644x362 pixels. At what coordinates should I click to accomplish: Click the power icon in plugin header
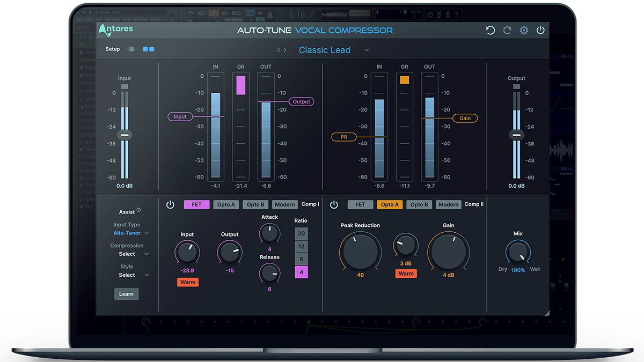pyautogui.click(x=540, y=30)
